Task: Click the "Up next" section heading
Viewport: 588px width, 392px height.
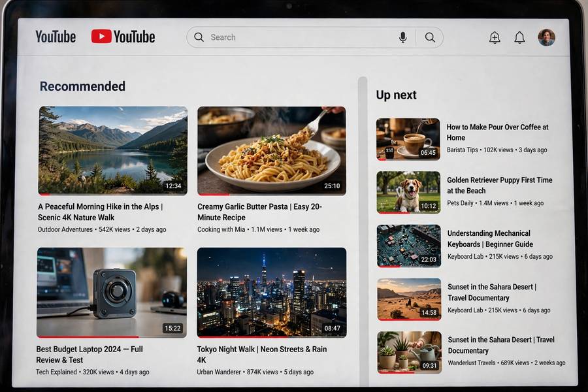Action: point(396,95)
